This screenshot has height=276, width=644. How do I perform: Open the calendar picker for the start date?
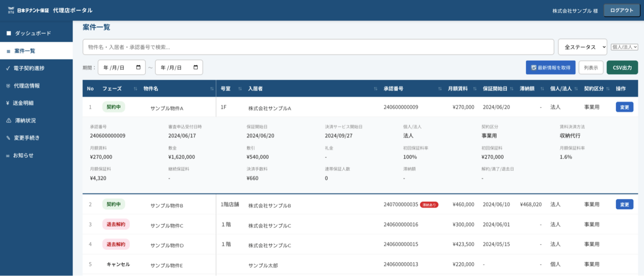138,67
